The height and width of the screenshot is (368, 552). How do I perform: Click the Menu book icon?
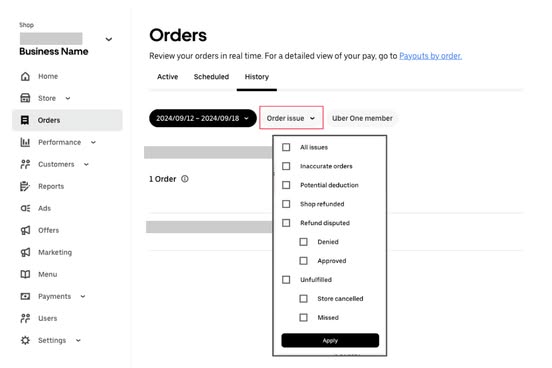(25, 274)
